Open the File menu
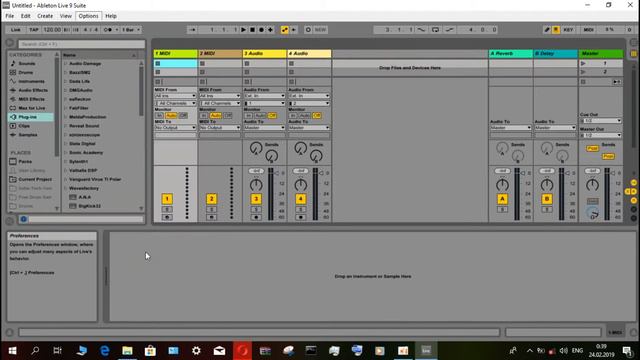Viewport: 640px width, 360px height. [x=10, y=16]
